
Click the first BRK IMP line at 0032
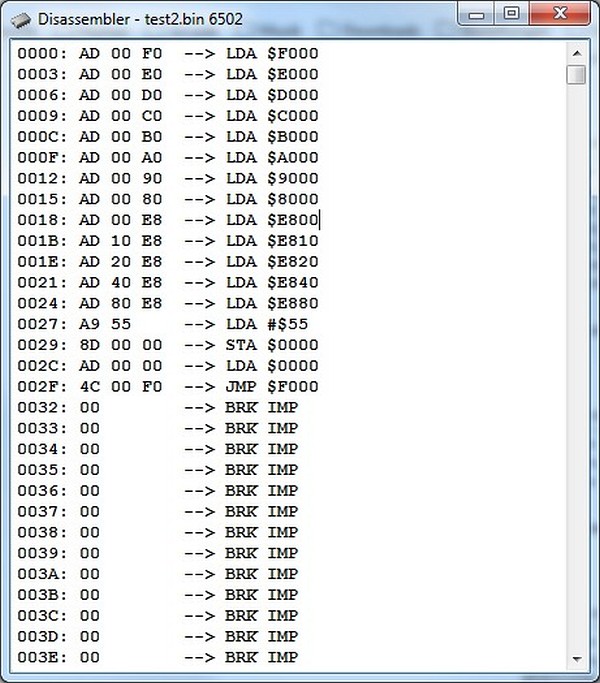click(261, 407)
